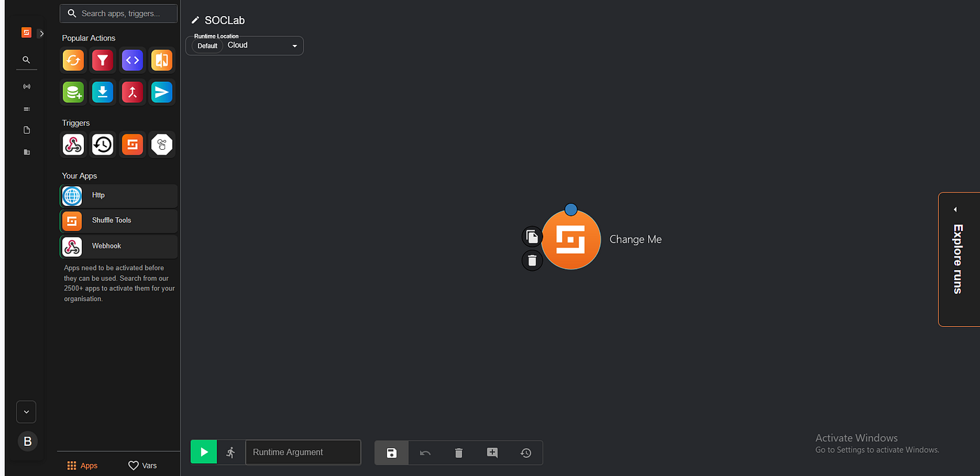
Task: Click the Popular Actions heading
Action: 89,38
